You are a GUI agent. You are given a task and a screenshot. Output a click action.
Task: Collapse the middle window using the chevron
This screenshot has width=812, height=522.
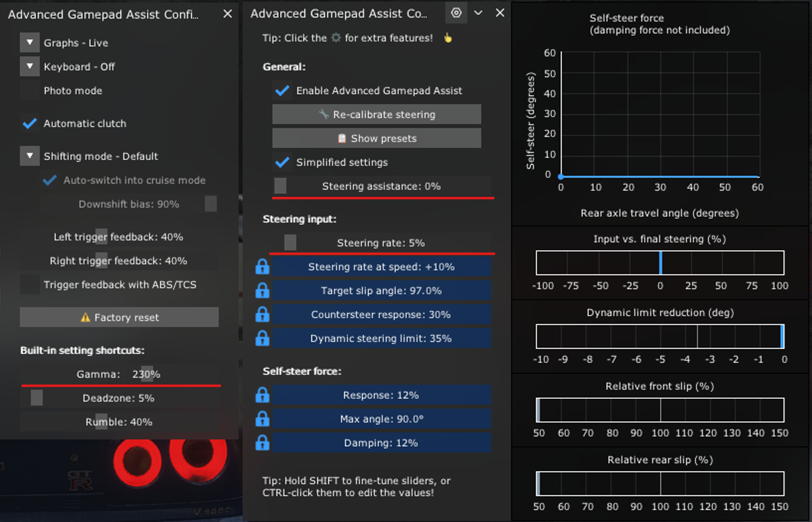478,13
